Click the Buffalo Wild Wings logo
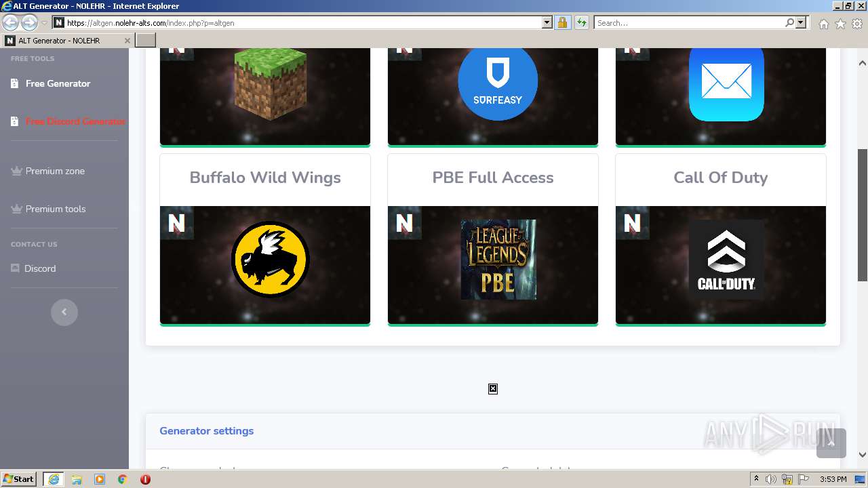This screenshot has height=488, width=868. click(270, 259)
